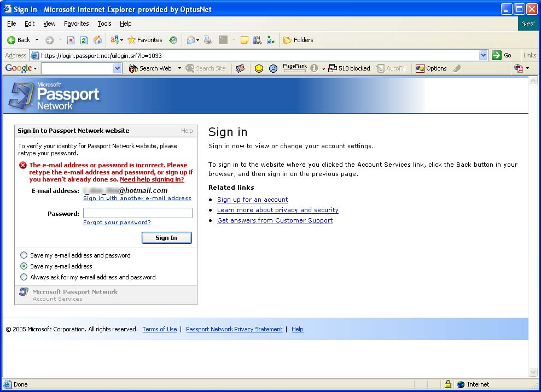Click the PageRank indicator bar

[295, 68]
